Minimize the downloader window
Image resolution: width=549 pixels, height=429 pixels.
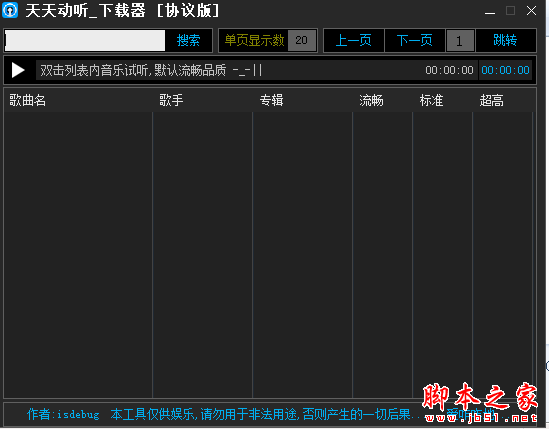pyautogui.click(x=490, y=11)
